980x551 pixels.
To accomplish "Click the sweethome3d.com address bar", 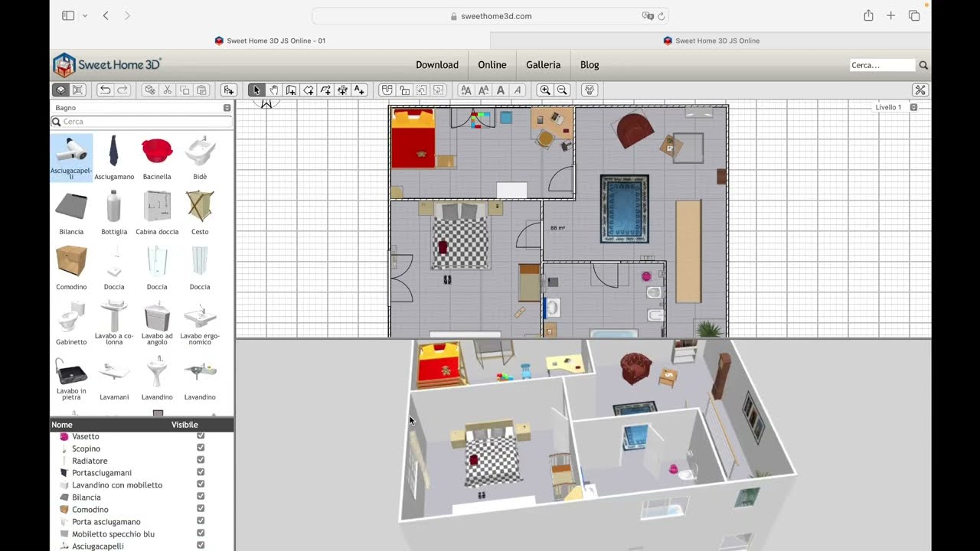I will point(490,16).
